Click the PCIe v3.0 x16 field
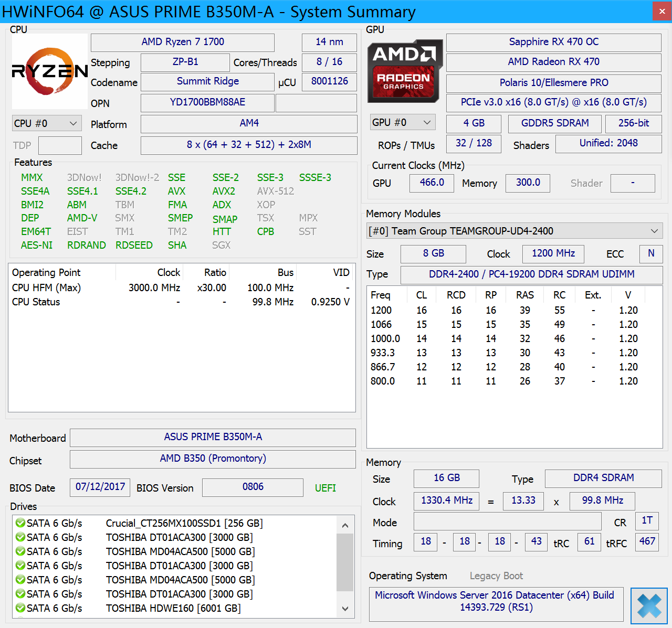This screenshot has height=628, width=672. pos(553,102)
